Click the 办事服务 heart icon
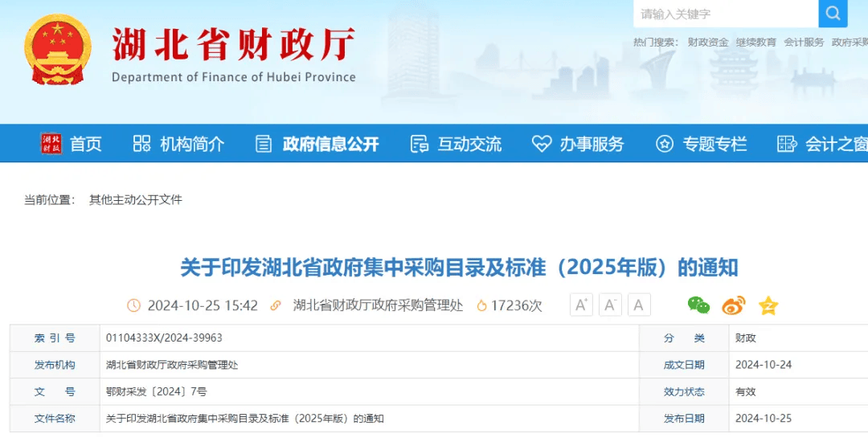The width and height of the screenshot is (868, 446). pyautogui.click(x=542, y=144)
